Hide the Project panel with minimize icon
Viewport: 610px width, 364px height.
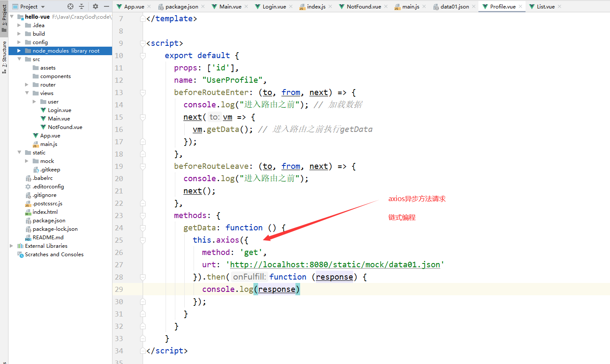(x=107, y=6)
